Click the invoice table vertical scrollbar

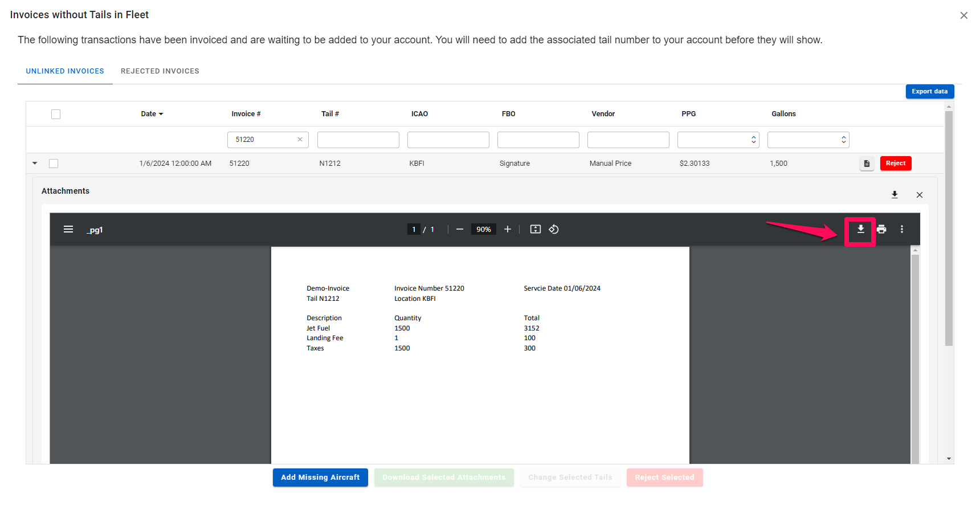[949, 228]
